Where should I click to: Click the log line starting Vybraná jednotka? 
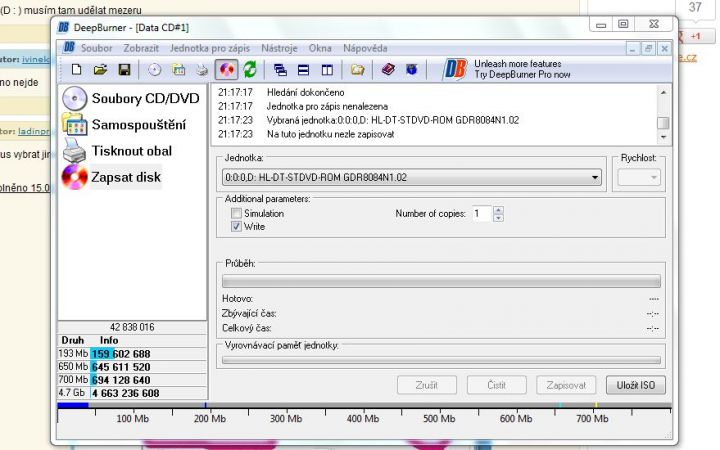(x=393, y=120)
